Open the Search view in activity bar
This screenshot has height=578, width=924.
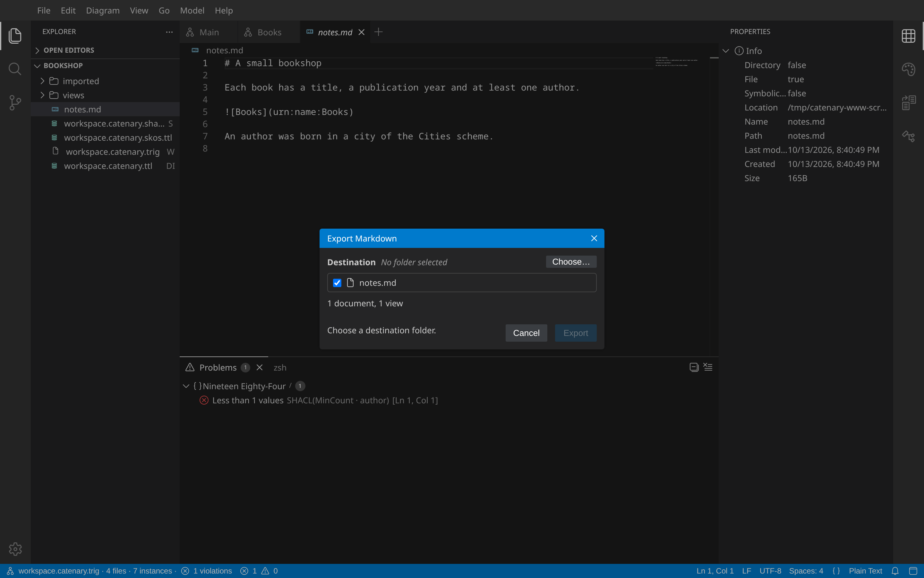(x=15, y=69)
